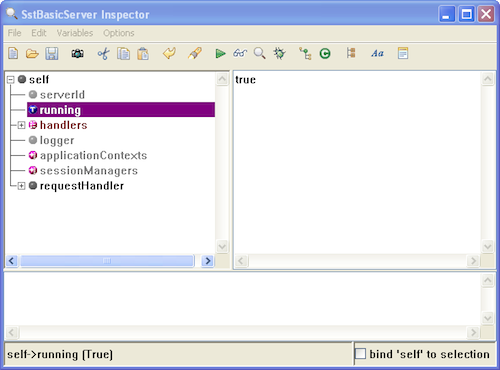This screenshot has width=500, height=370.
Task: Select the logger variable
Action: 57,140
